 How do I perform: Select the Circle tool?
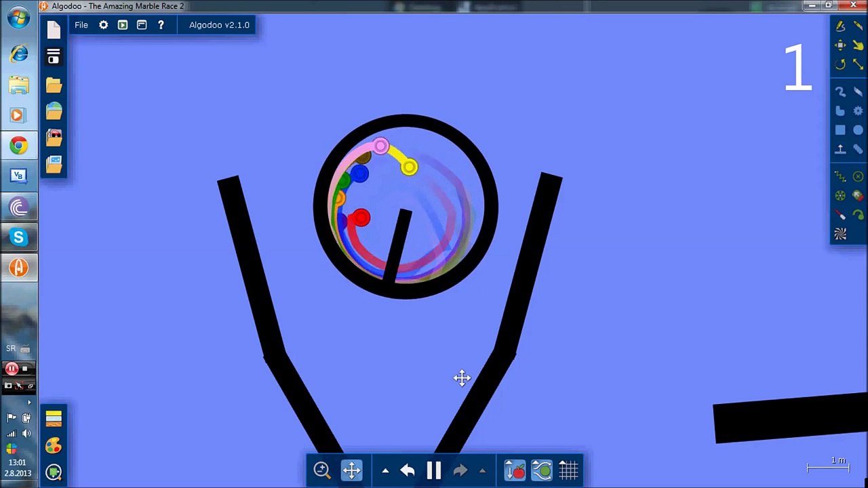pyautogui.click(x=858, y=129)
